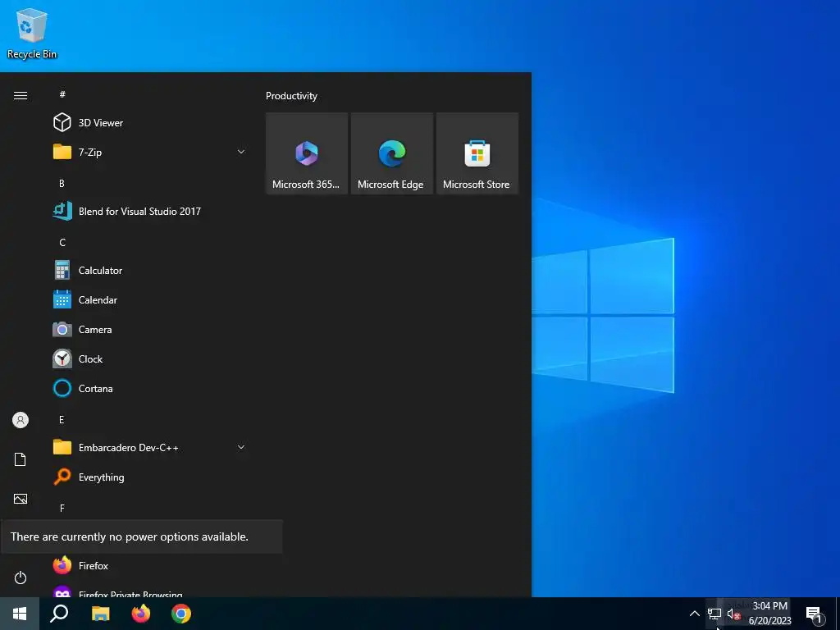Open the Recycle Bin desktop icon
Screen dimensions: 840x630
pyautogui.click(x=32, y=33)
